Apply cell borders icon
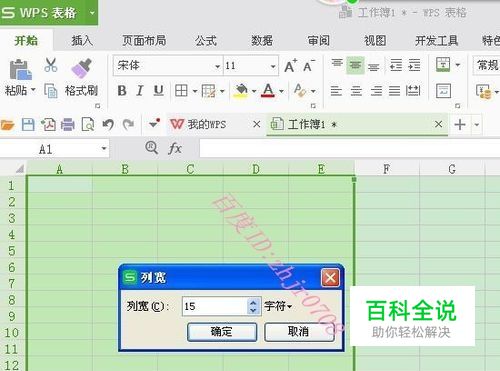Screen dimensions: 500x371 coord(181,90)
